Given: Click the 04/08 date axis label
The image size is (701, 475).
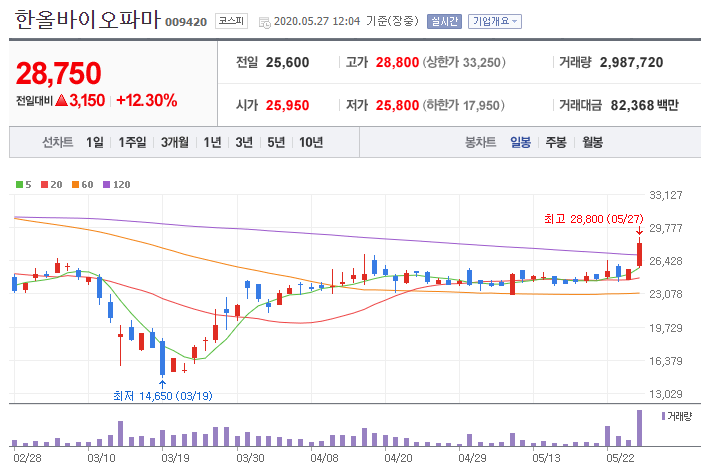Looking at the screenshot, I should click(324, 458).
